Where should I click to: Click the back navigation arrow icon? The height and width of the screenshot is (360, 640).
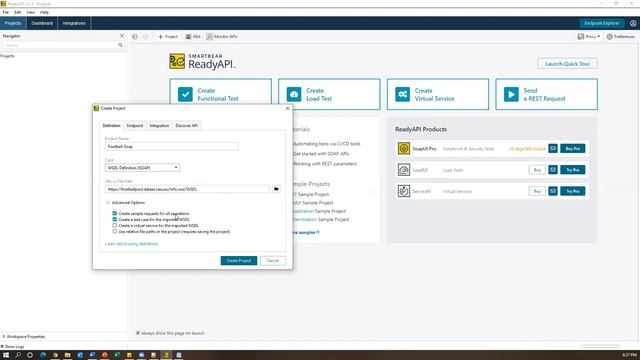click(x=135, y=37)
